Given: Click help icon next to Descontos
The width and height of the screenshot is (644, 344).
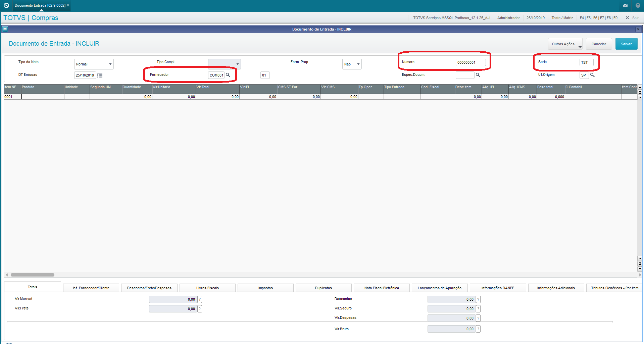Looking at the screenshot, I should (x=478, y=299).
